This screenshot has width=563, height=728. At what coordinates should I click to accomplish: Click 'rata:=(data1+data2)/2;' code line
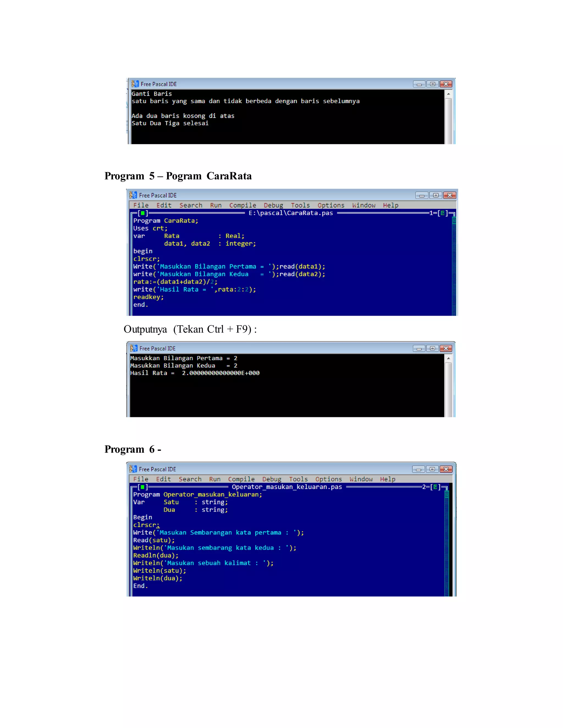[175, 282]
